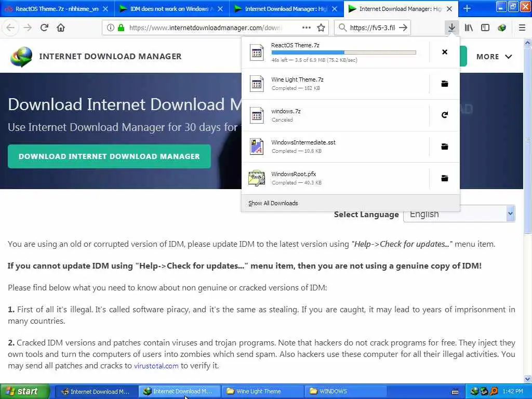
Task: Reload the current page
Action: 44,28
